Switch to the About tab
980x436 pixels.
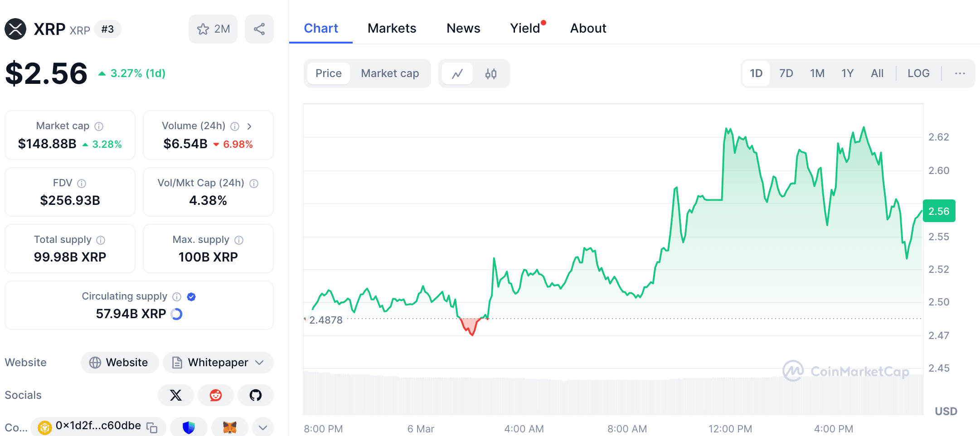tap(588, 28)
